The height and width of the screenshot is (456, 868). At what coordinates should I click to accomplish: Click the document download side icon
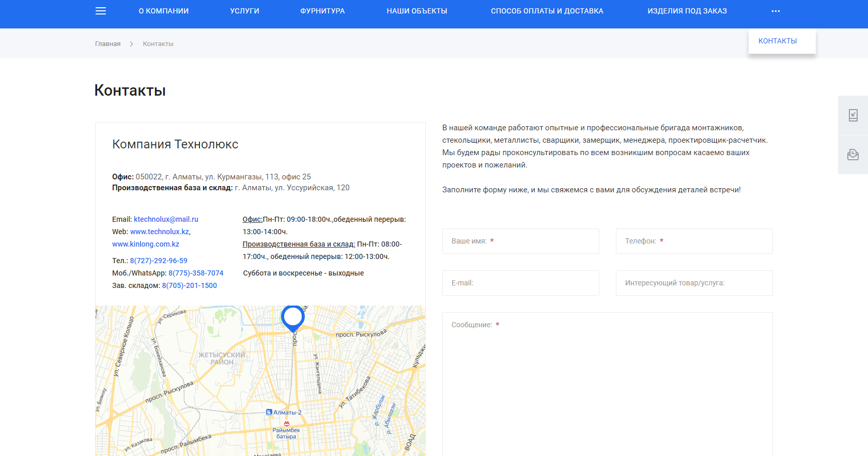tap(853, 115)
